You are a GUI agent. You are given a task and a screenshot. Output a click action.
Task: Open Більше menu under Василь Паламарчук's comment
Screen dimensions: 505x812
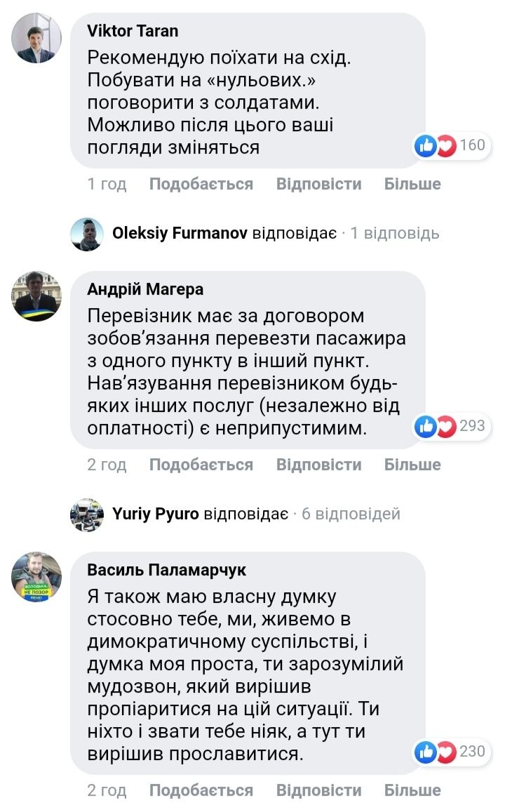coord(412,790)
